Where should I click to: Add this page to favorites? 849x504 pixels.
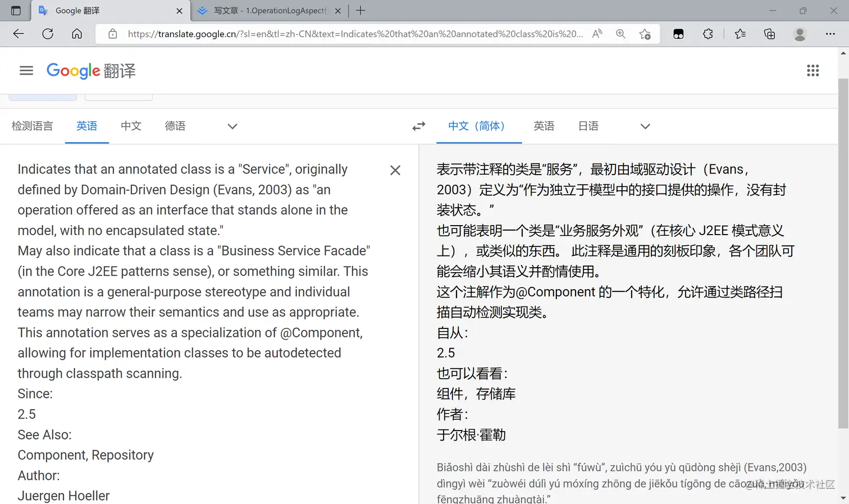point(645,34)
